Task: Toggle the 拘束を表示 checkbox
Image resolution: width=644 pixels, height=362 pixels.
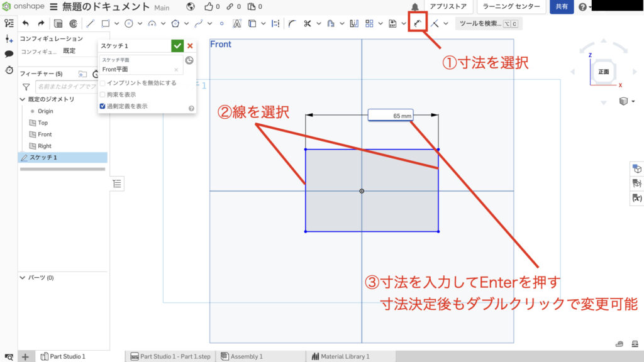Action: pos(103,94)
